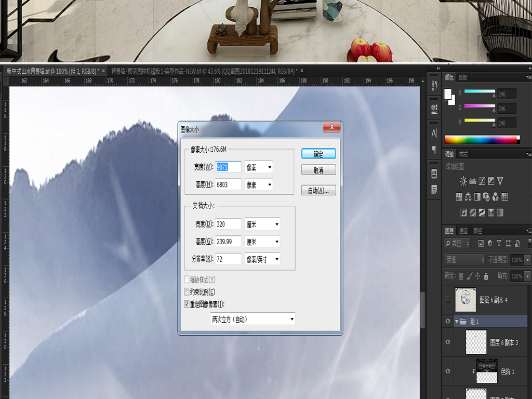Screen dimensions: 532x399
Task: Open the Paragraph panel icon
Action: (434, 150)
